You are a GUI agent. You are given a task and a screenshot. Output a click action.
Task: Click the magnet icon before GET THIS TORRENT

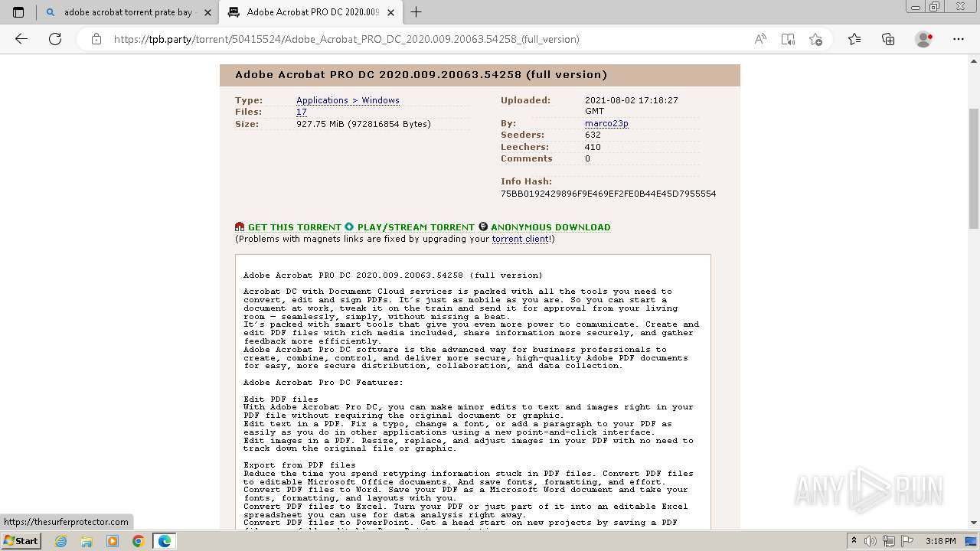point(240,227)
